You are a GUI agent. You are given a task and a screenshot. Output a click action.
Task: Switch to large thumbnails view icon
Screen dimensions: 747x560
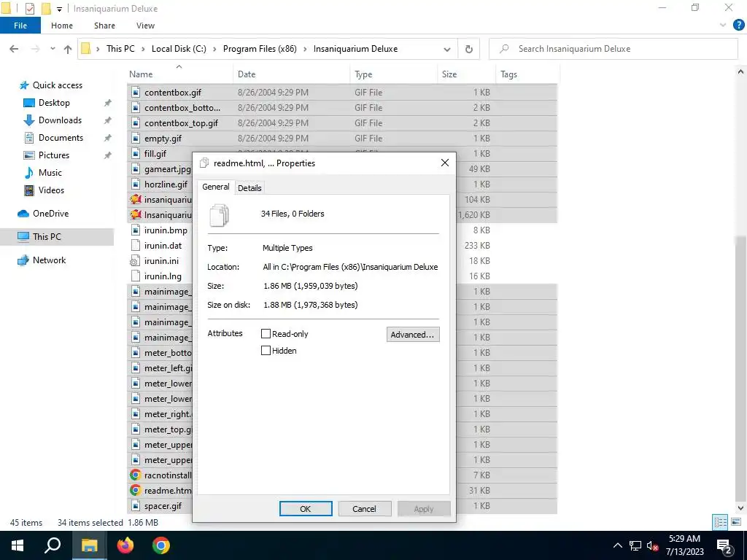pos(736,522)
